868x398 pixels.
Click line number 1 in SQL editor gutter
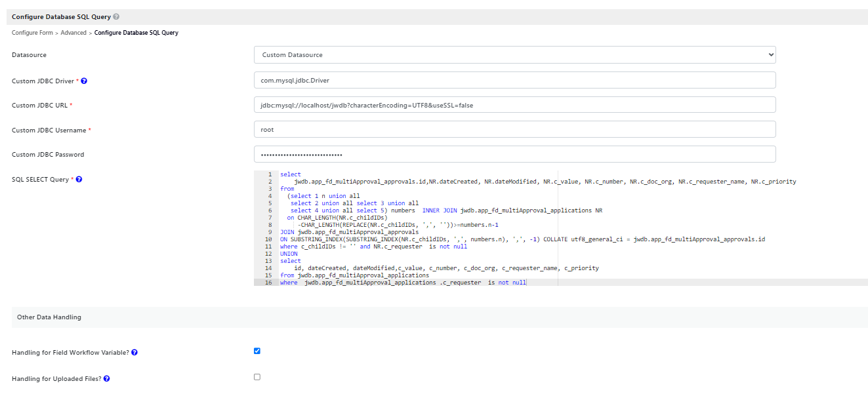pyautogui.click(x=270, y=174)
